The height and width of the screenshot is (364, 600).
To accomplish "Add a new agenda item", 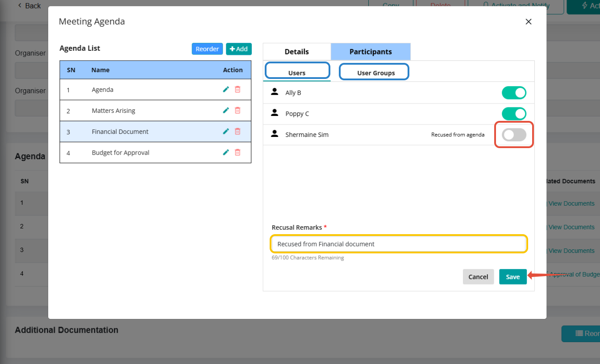I will [239, 49].
